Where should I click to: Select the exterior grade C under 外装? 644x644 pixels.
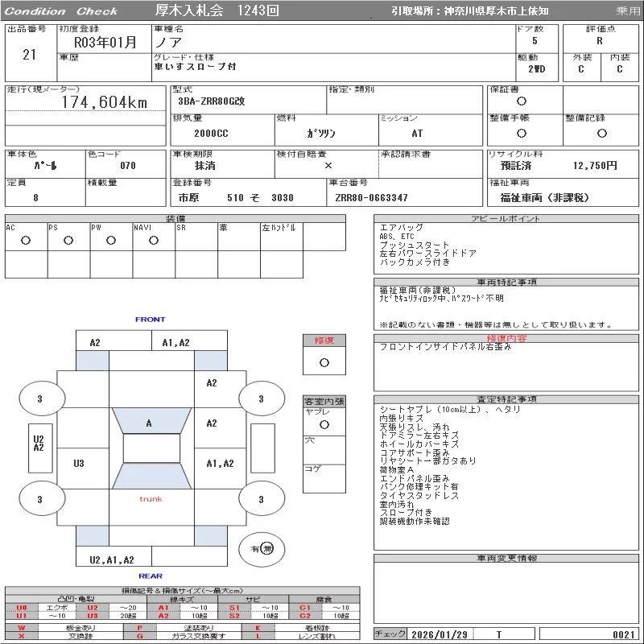pos(580,69)
